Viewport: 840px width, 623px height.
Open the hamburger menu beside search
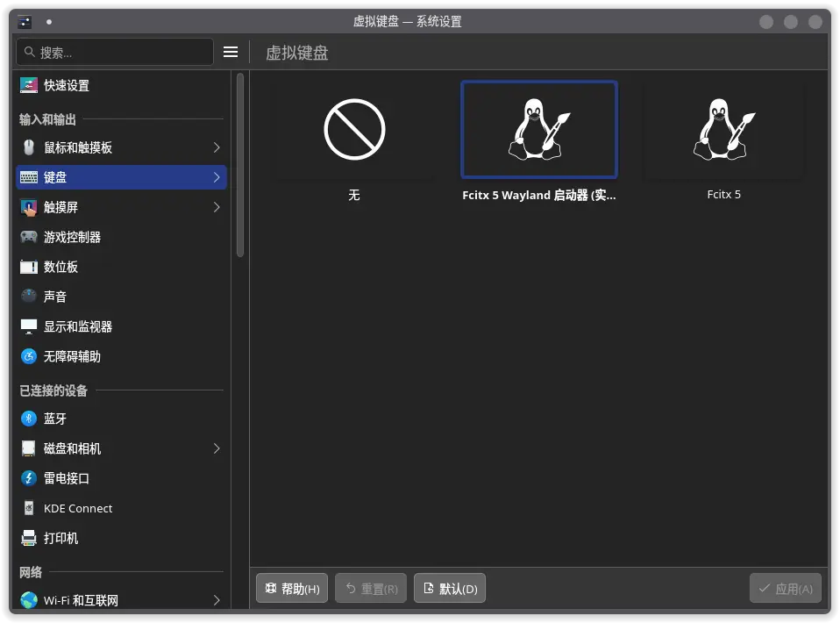pos(231,52)
